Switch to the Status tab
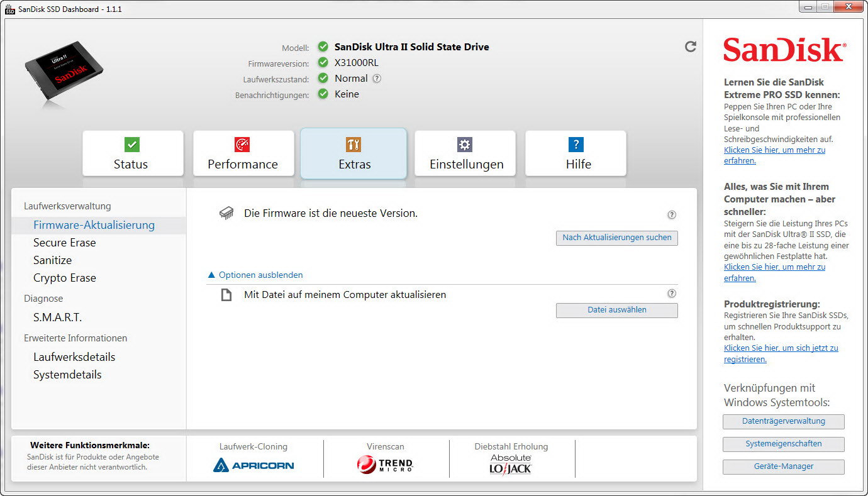 click(x=131, y=153)
